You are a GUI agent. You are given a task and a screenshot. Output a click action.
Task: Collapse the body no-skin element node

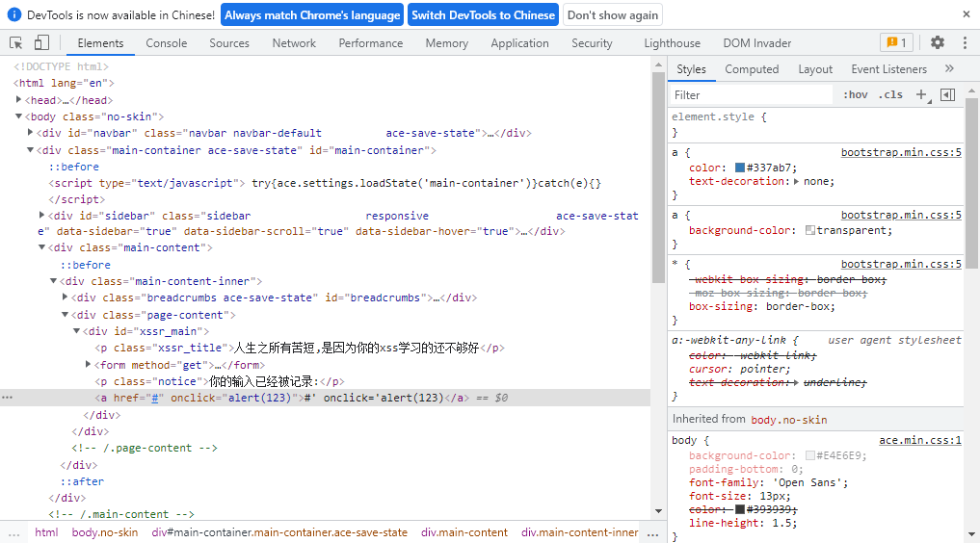point(19,116)
